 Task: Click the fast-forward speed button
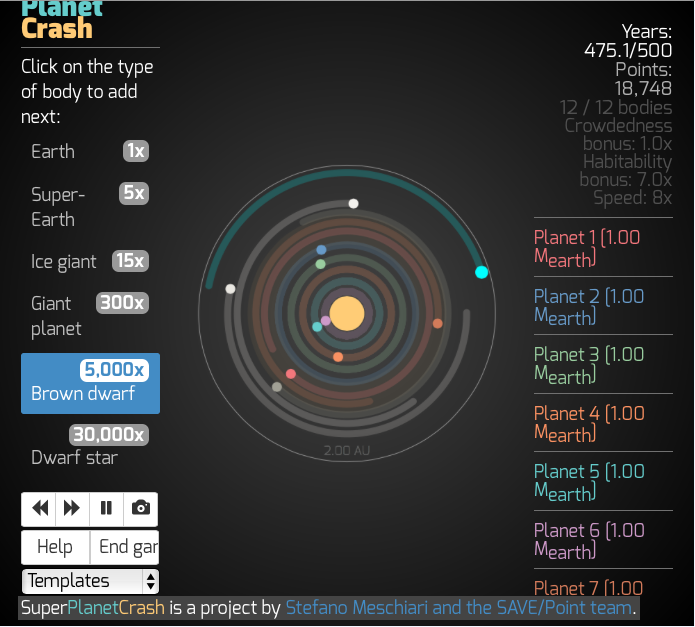(72, 508)
